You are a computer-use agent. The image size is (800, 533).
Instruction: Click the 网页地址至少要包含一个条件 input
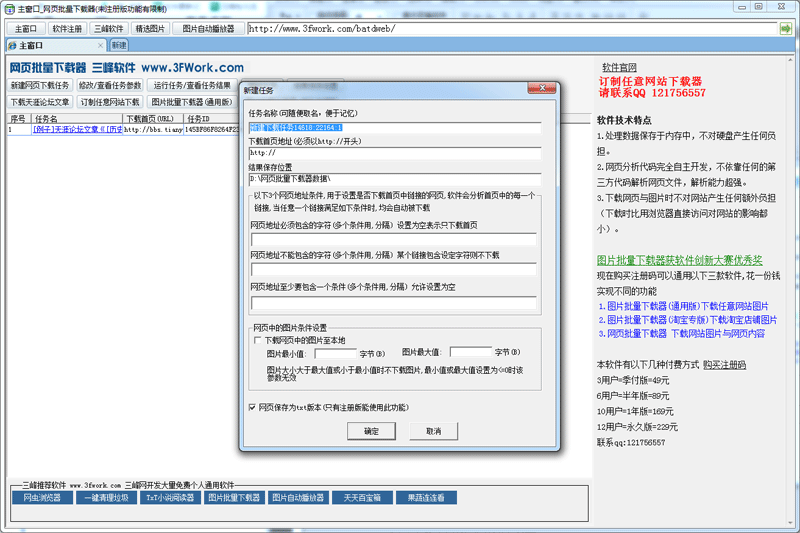pyautogui.click(x=393, y=303)
